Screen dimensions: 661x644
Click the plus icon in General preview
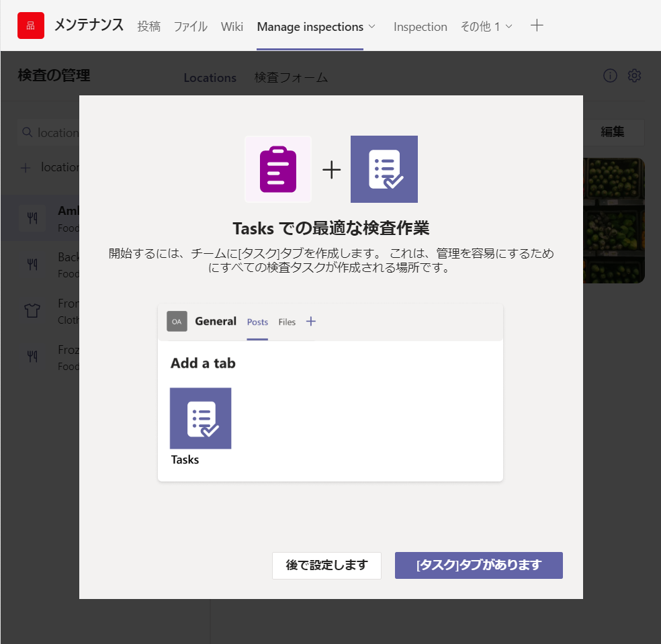(x=311, y=322)
